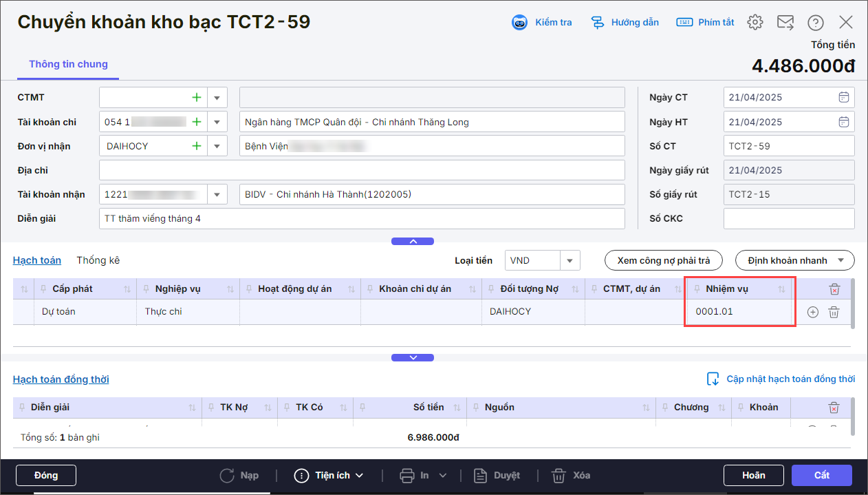Click the green plus next to Đơn vị nhận
The image size is (868, 495).
pyautogui.click(x=197, y=146)
